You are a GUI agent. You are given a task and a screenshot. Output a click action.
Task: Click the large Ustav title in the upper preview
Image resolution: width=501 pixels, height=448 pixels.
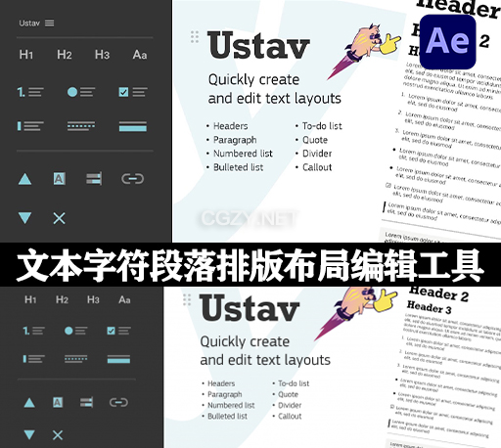tap(258, 45)
